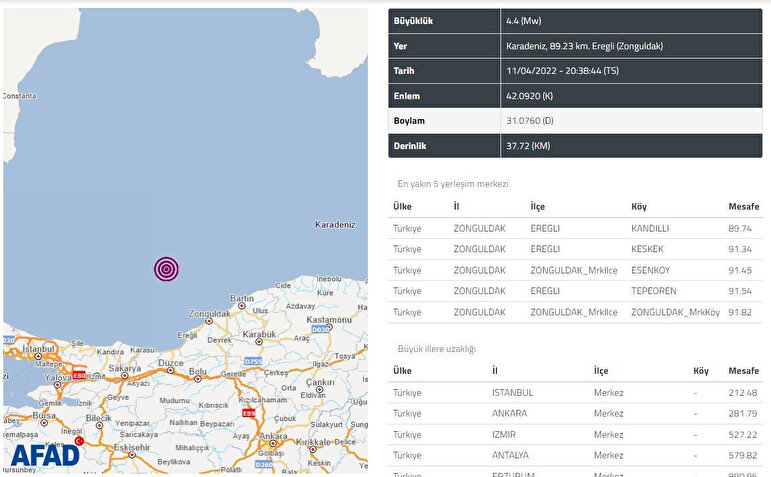The image size is (771, 477).
Task: Click the blue D030 road shield near Kastamonu
Action: 320,327
